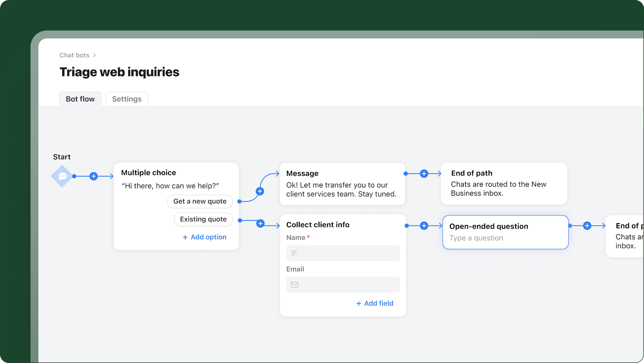Click Add option in Multiple choice card

point(204,237)
